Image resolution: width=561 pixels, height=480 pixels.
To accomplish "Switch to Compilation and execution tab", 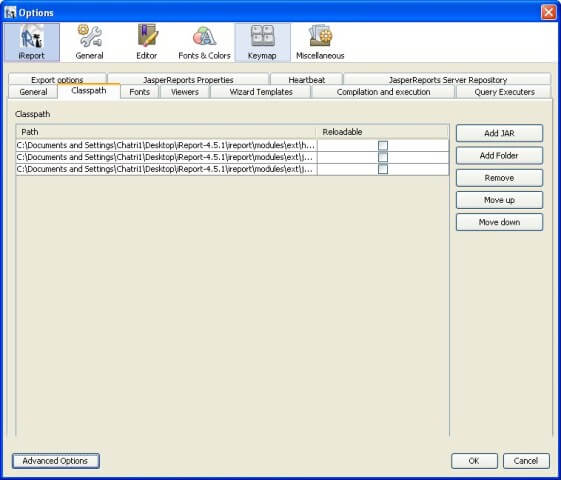I will 383,92.
